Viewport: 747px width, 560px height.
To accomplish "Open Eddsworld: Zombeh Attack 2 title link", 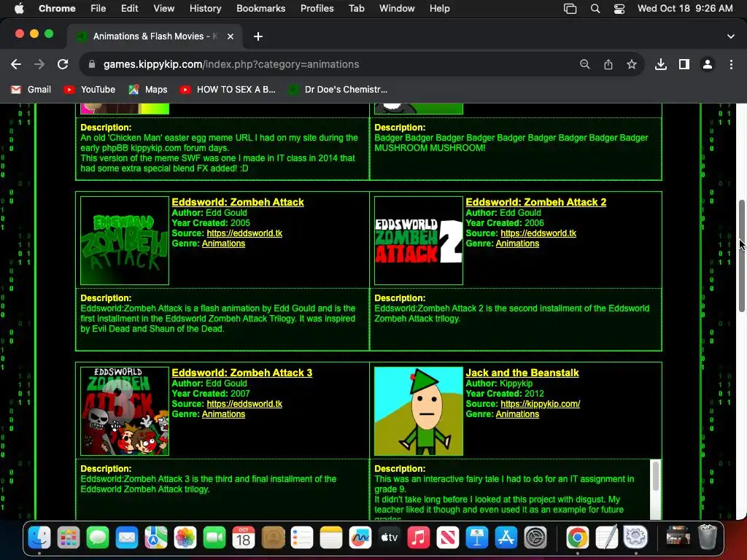I will point(536,202).
